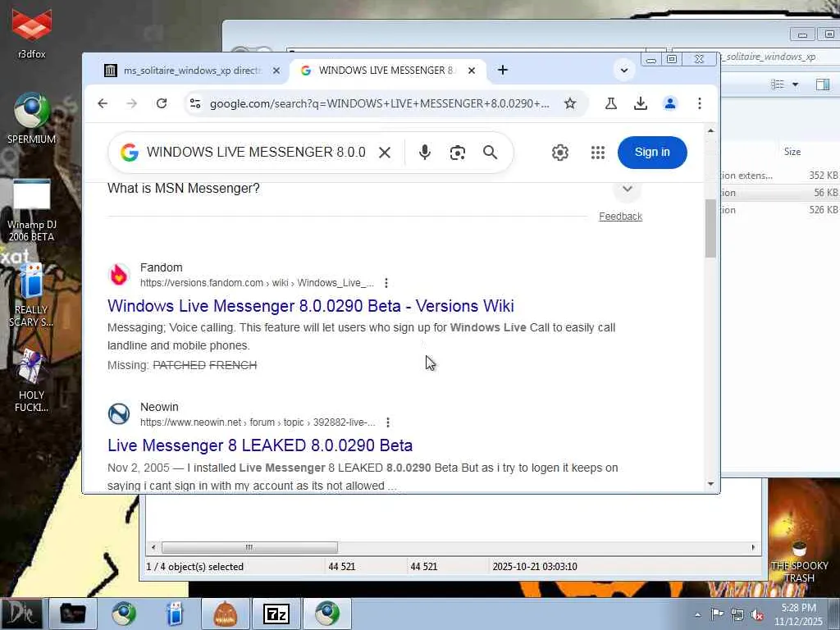840x630 pixels.
Task: Click the page scrollbar up arrow
Action: [711, 130]
